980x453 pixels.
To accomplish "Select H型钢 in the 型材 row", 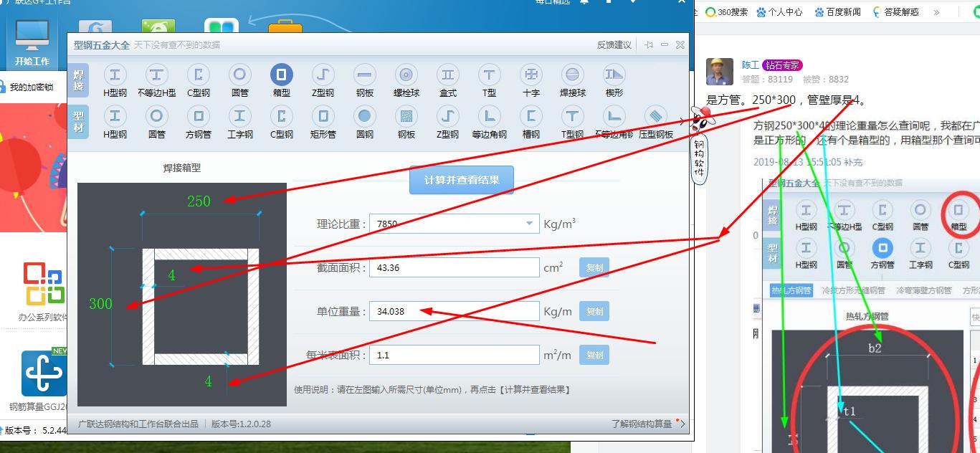I will coord(115,116).
